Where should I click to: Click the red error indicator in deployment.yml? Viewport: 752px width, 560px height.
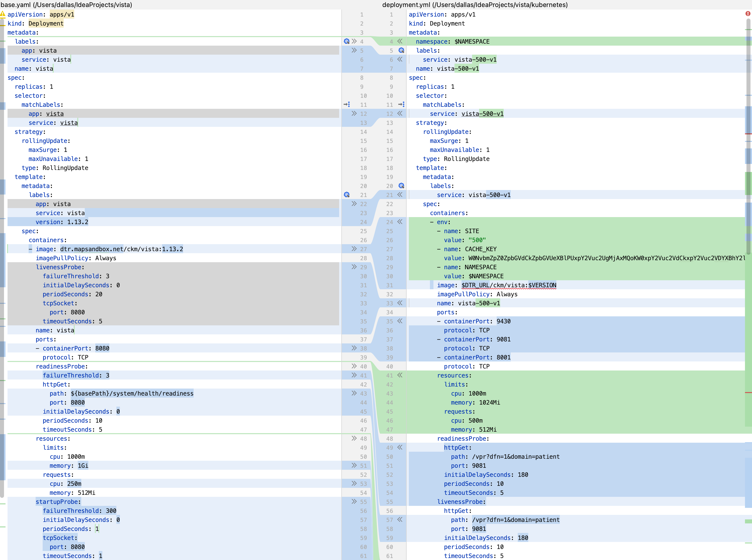747,14
